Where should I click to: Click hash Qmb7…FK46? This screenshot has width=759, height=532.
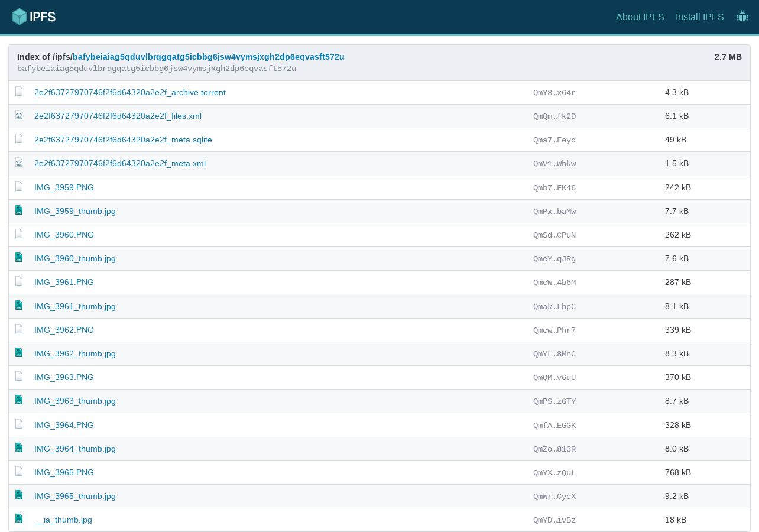pyautogui.click(x=554, y=187)
